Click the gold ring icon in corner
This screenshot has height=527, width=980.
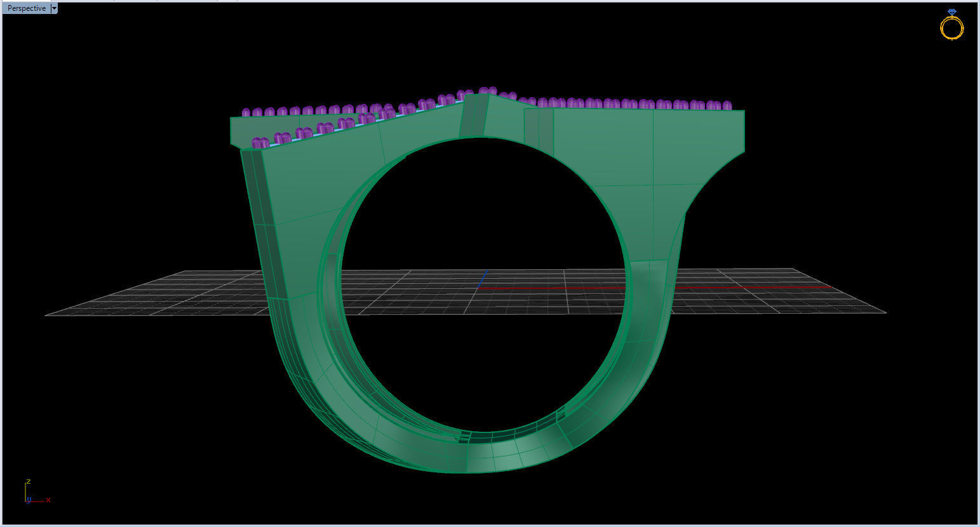pos(951,25)
